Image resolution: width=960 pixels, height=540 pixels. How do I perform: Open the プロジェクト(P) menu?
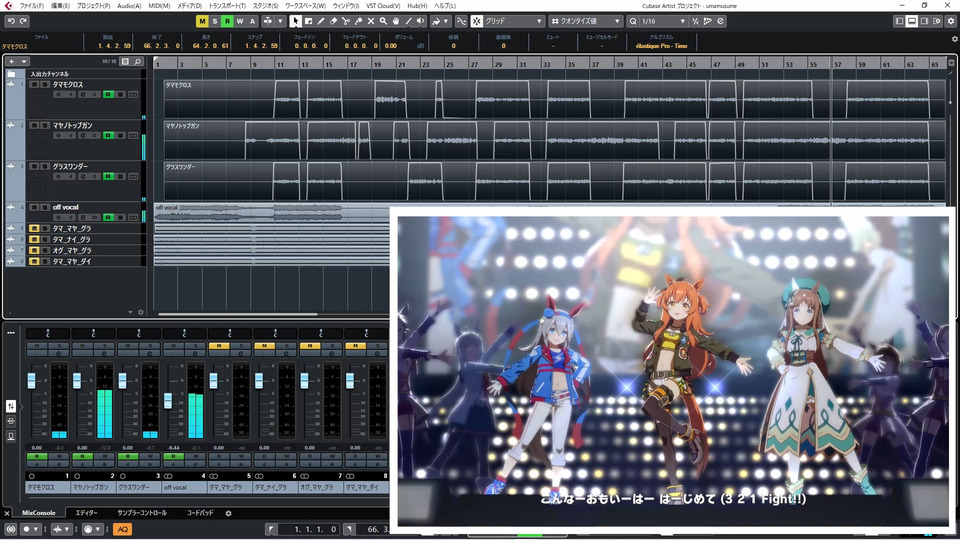coord(93,6)
